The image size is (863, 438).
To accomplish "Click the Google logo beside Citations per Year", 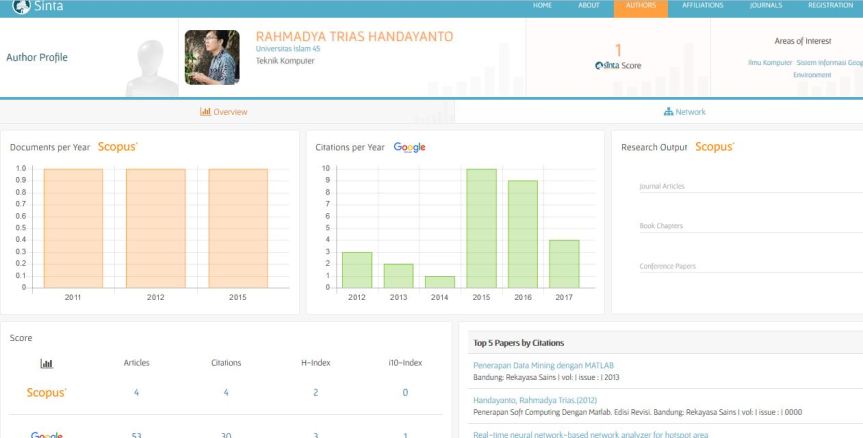I will click(x=409, y=147).
